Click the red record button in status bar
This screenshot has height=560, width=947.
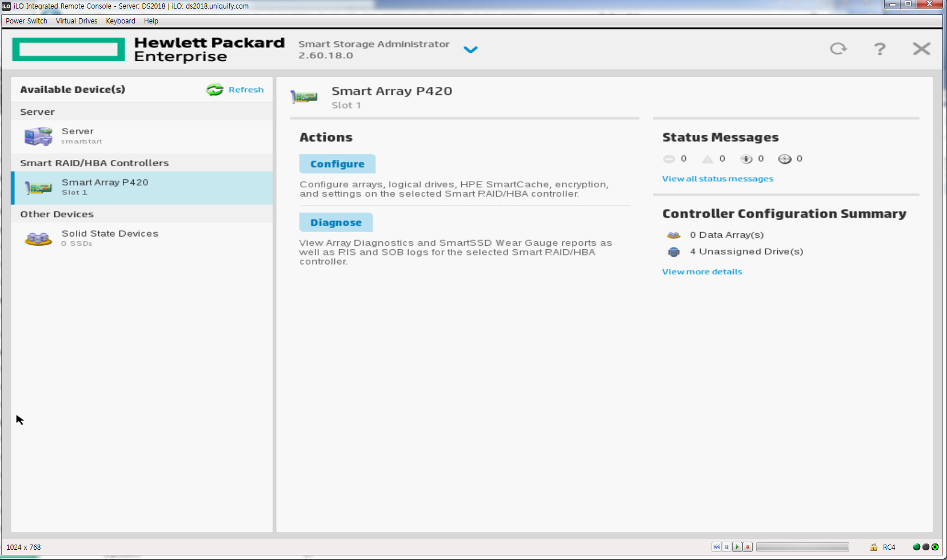747,547
